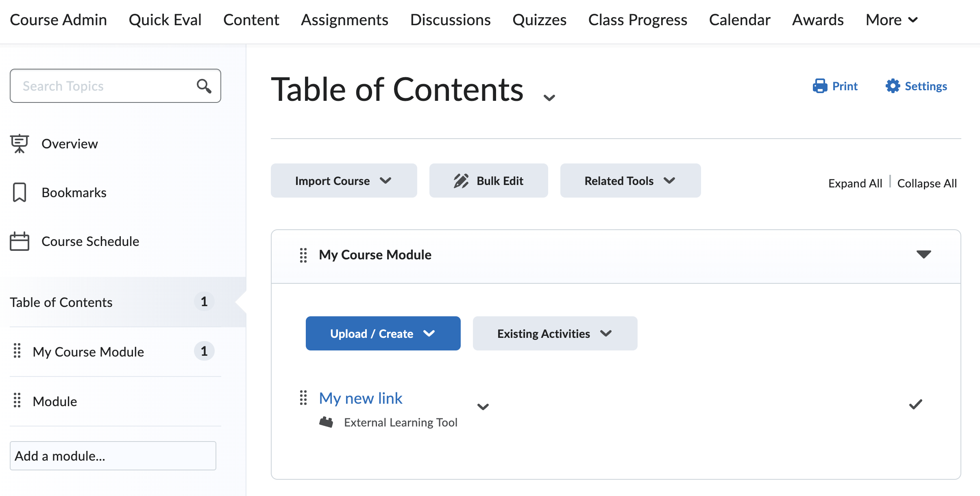Grab drag handle of My Course Module header
Viewport: 980px width, 496px height.
303,255
